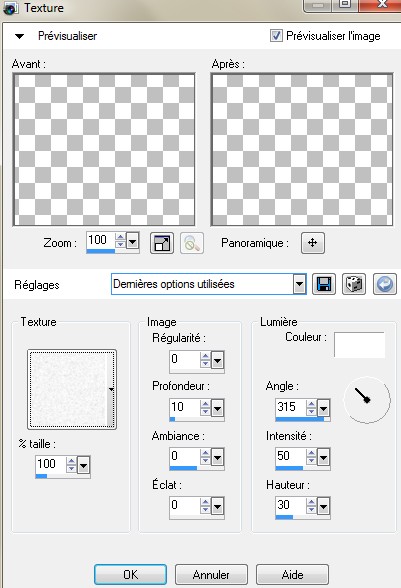Open the Profondeur value slider dropdown
This screenshot has height=588, width=401.
(217, 408)
